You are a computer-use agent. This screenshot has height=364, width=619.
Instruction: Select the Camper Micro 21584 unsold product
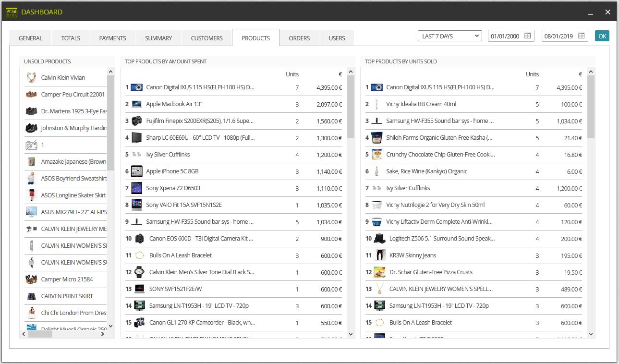click(x=66, y=279)
